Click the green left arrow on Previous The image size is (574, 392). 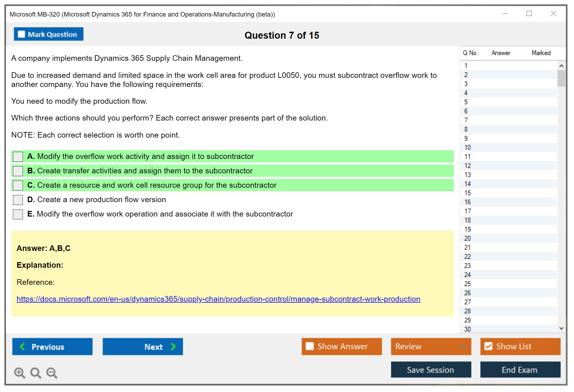[x=23, y=346]
